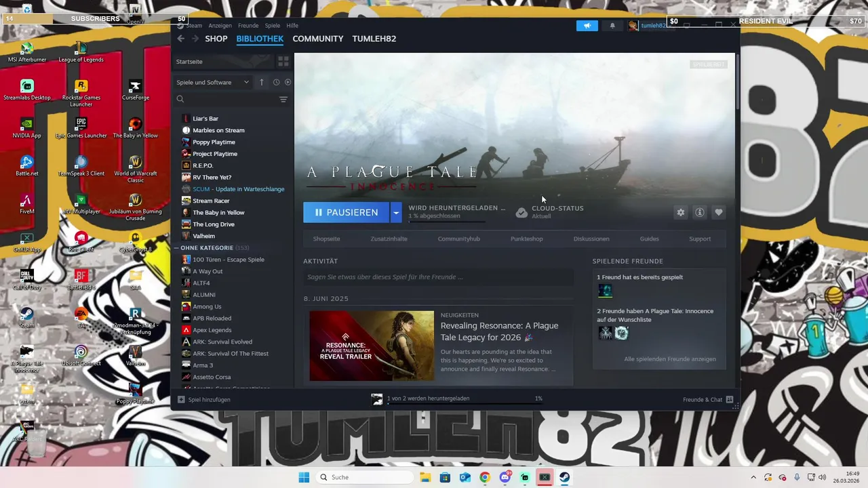Pause the A Plague Tale download
This screenshot has width=868, height=488.
tap(346, 213)
